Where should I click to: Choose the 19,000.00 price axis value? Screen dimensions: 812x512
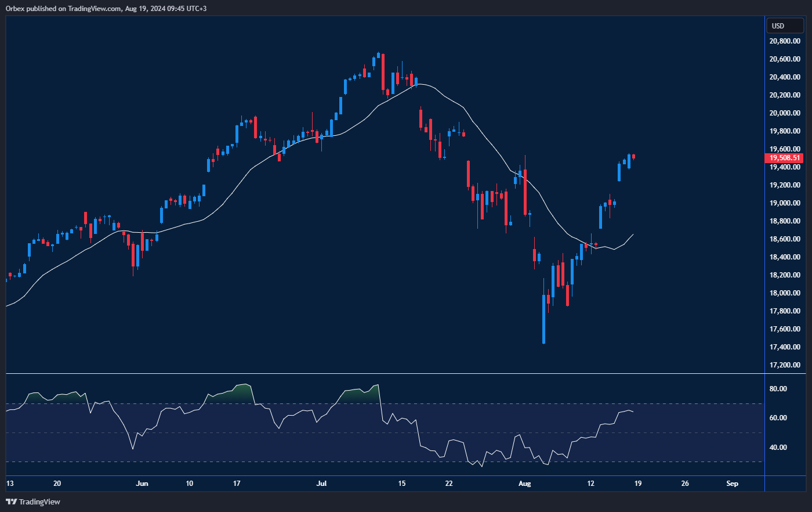click(785, 203)
